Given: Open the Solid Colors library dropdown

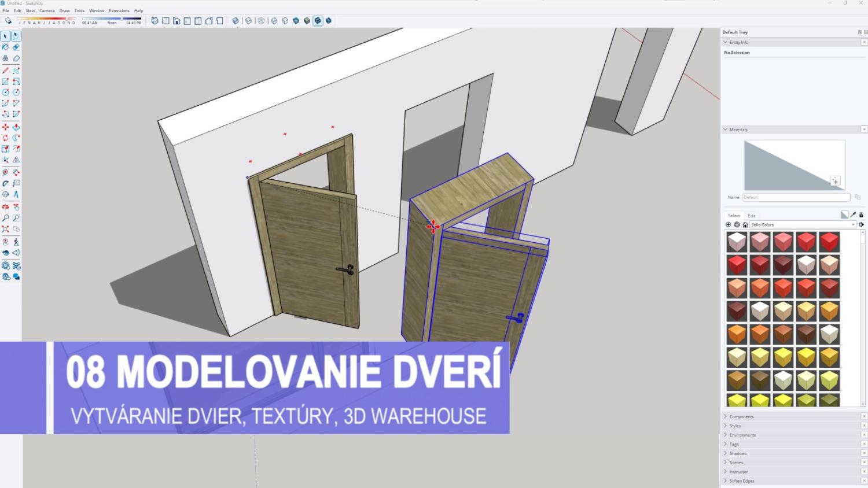Looking at the screenshot, I should click(802, 225).
